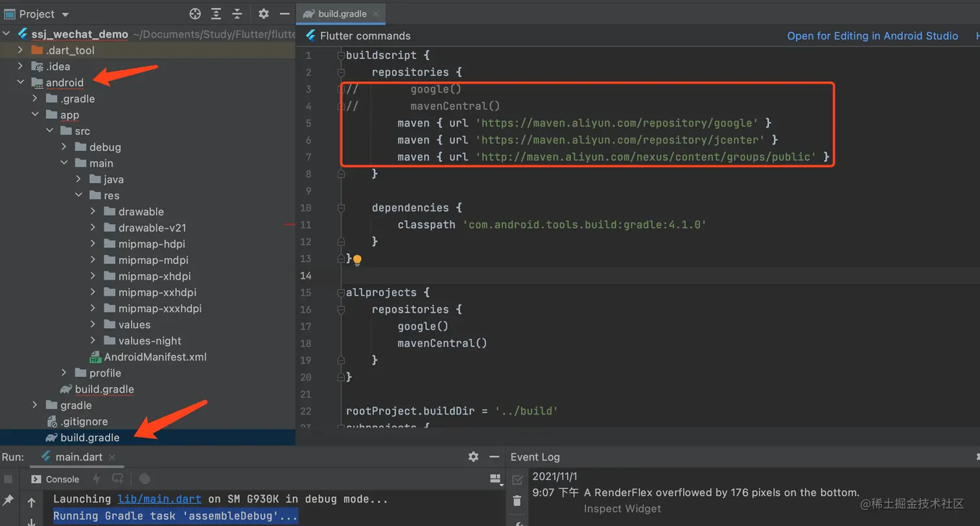Select the mipmap-xhdpi folder

click(155, 276)
